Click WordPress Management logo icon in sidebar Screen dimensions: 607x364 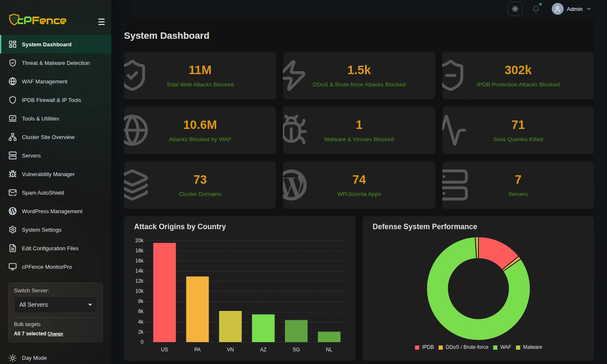point(13,211)
